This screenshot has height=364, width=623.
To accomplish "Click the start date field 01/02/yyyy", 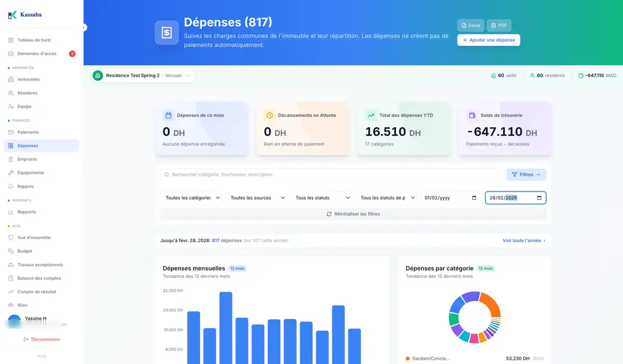I will coord(451,198).
